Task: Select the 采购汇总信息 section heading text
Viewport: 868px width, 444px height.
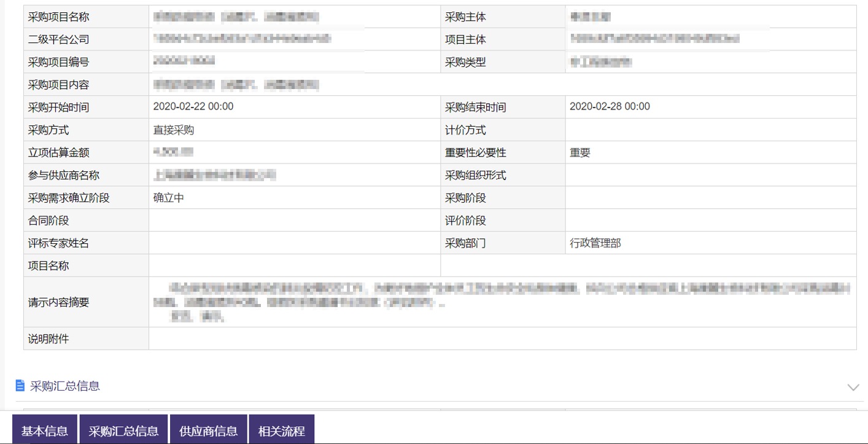Action: tap(65, 386)
